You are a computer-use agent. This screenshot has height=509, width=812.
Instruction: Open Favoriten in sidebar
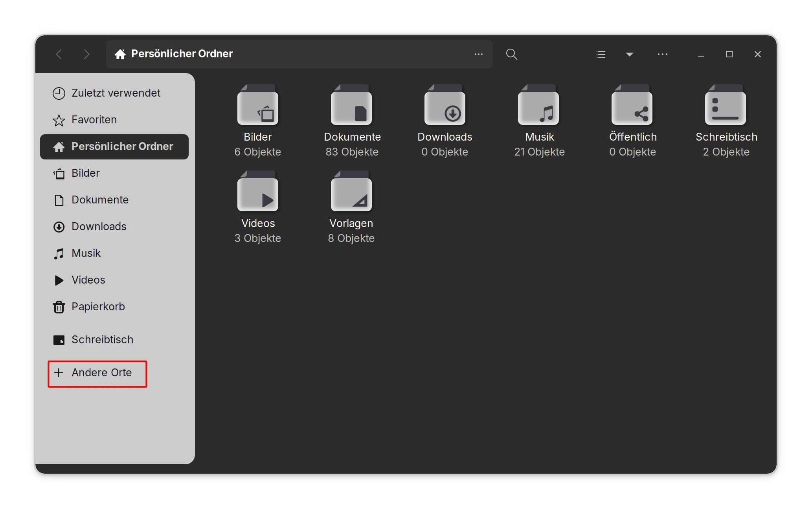click(114, 120)
